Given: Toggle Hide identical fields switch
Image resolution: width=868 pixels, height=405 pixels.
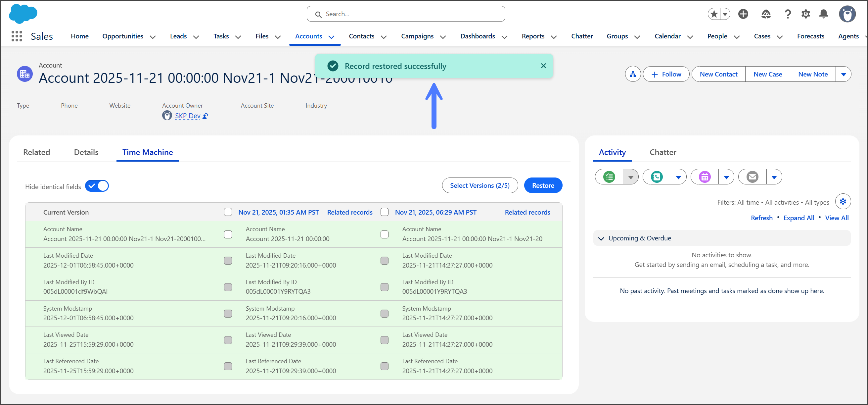Looking at the screenshot, I should pos(97,186).
